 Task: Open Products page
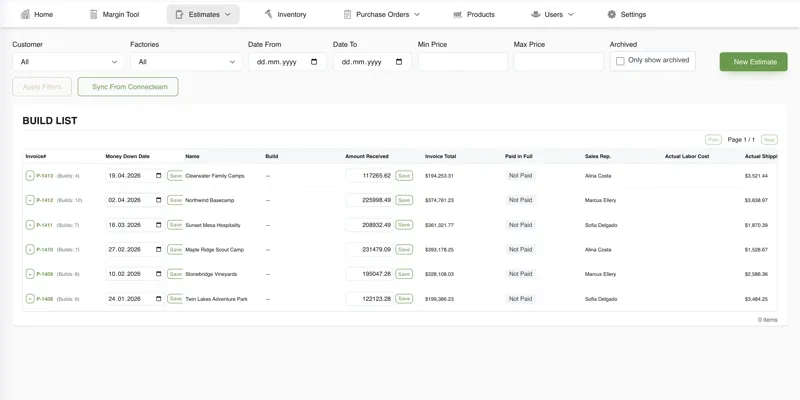(x=474, y=14)
